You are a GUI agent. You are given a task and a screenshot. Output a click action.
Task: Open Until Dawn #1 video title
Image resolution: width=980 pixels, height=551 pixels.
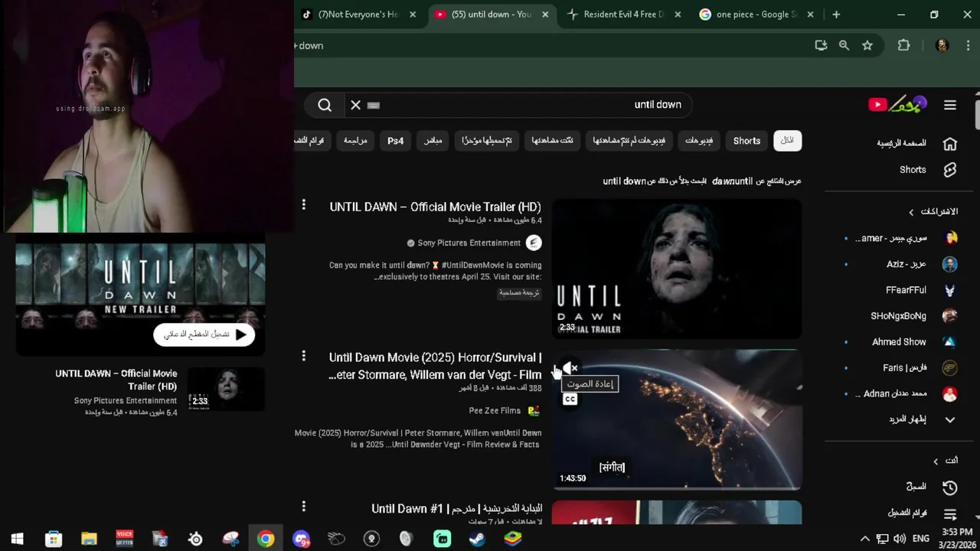(x=457, y=509)
